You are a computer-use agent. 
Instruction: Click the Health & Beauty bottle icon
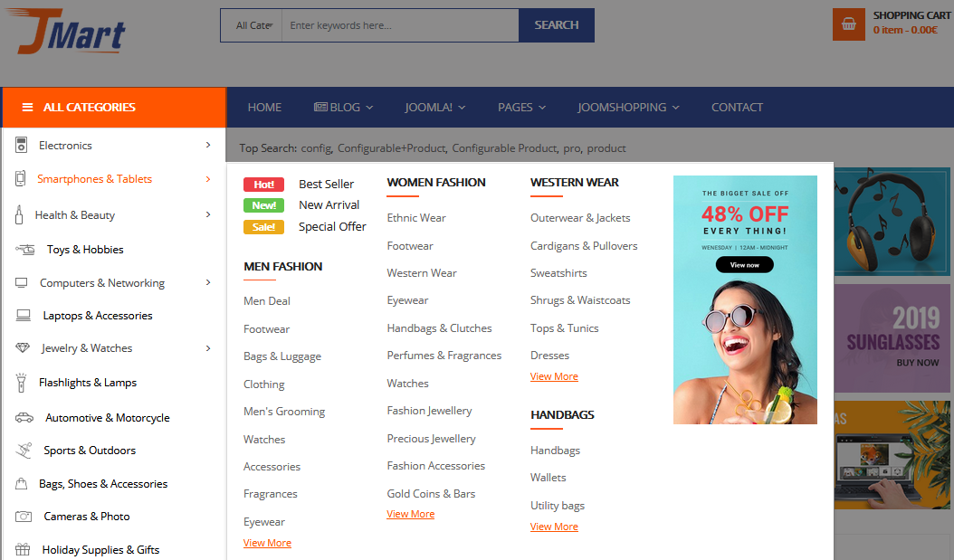coord(19,214)
